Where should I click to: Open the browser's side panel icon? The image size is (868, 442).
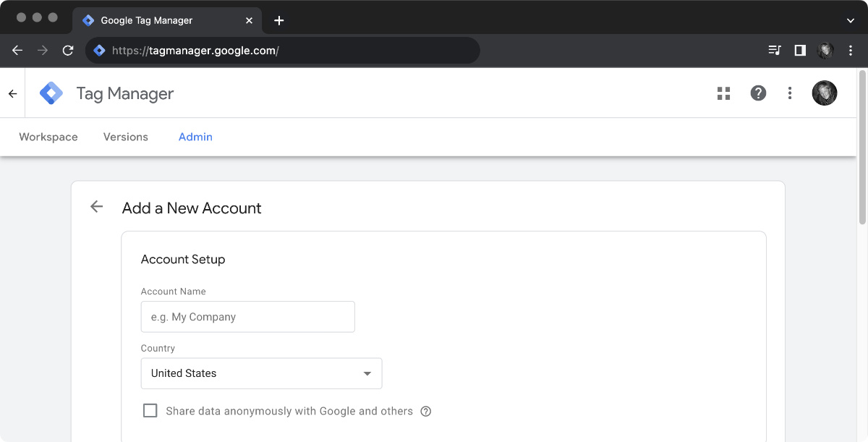[799, 50]
